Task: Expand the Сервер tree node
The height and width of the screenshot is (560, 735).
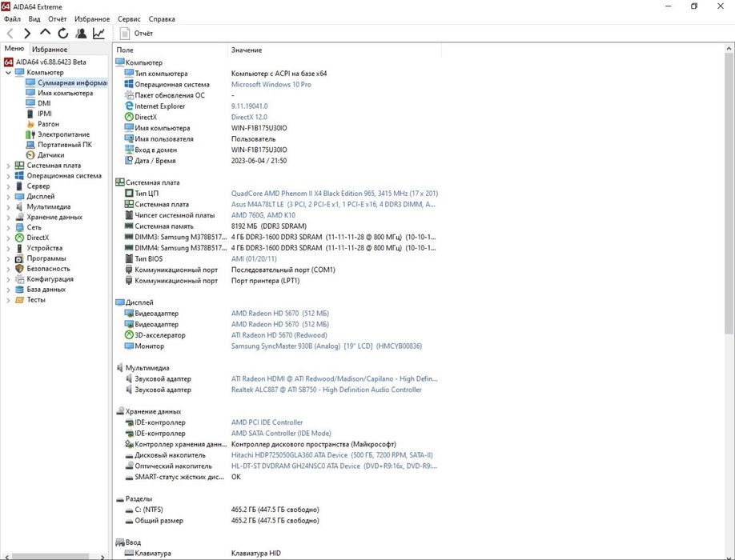Action: [x=8, y=186]
